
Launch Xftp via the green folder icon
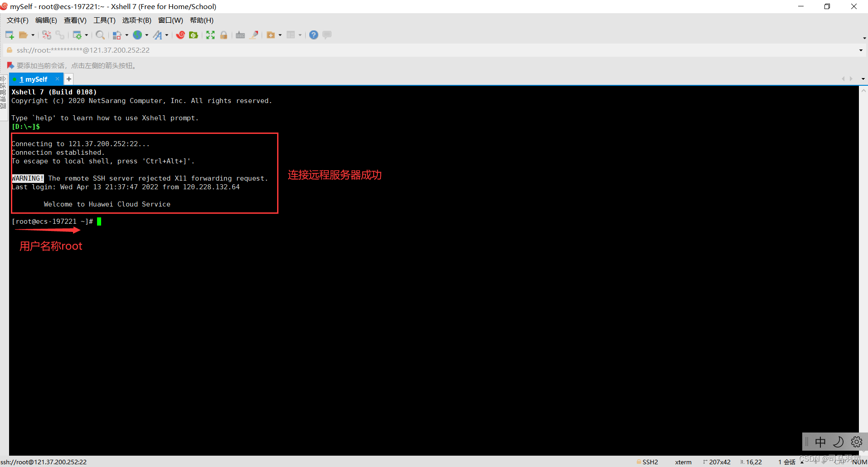point(194,35)
